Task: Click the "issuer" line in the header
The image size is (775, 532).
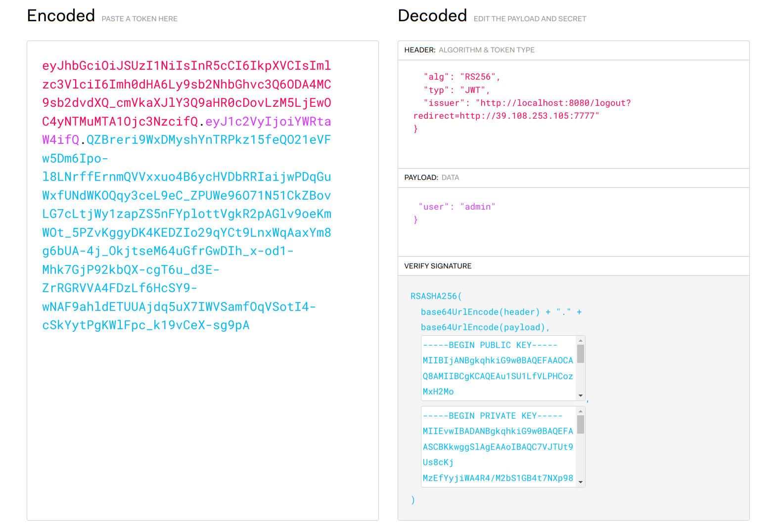Action: coord(527,103)
